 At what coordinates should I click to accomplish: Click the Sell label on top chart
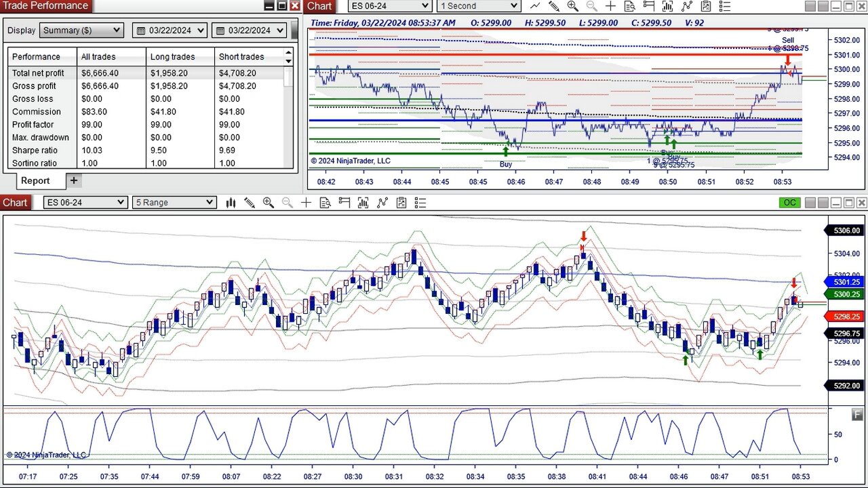tap(788, 41)
